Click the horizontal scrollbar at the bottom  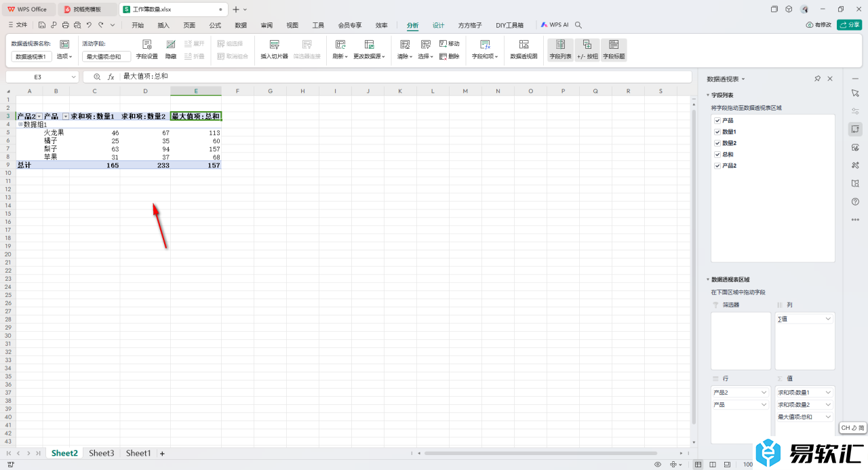tap(540, 453)
